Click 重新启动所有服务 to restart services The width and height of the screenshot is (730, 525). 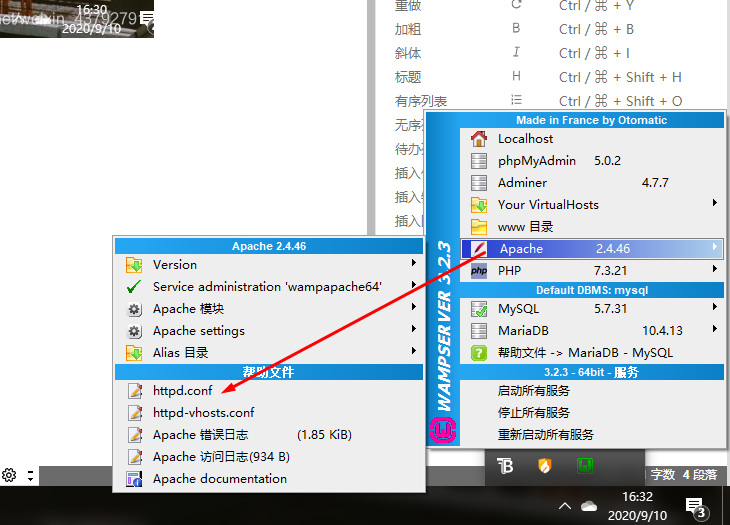(x=592, y=435)
